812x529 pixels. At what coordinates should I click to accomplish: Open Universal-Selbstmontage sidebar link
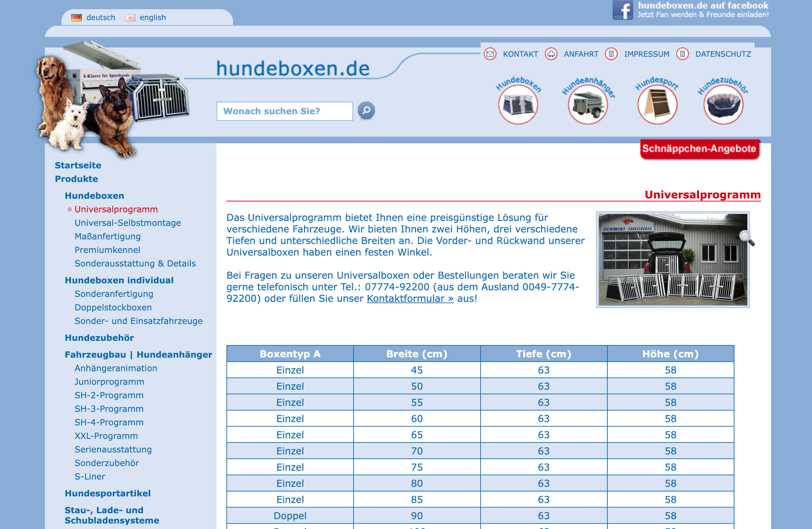127,223
